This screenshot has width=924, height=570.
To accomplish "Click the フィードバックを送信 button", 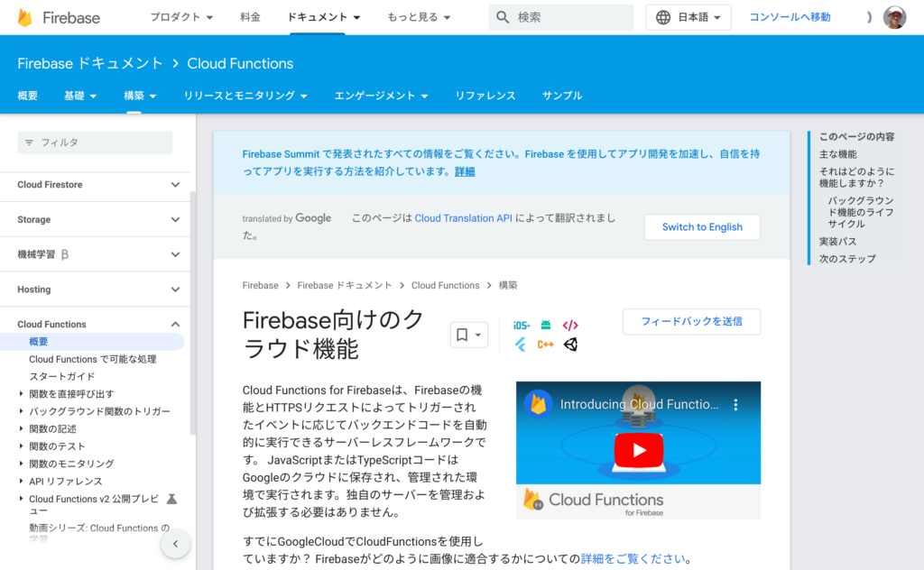I will (x=691, y=322).
